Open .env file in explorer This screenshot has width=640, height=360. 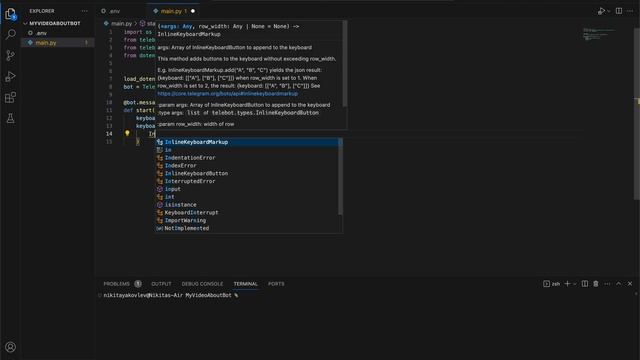(41, 33)
